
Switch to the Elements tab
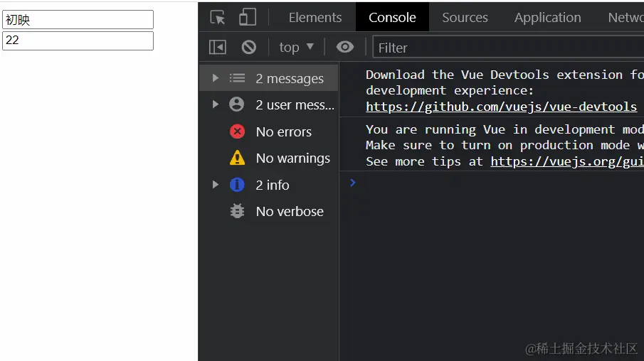pos(315,17)
